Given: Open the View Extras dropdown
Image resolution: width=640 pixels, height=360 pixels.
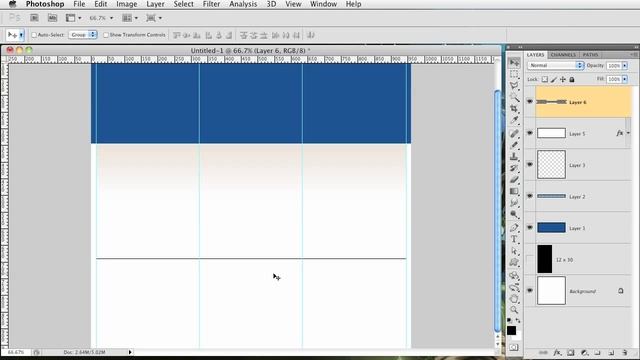Looking at the screenshot, I should [x=74, y=18].
